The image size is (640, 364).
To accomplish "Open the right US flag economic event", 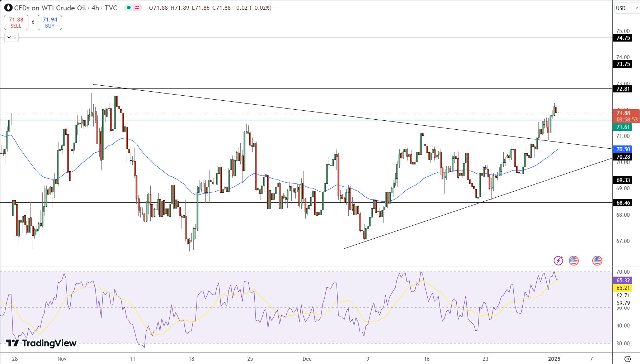I will [597, 260].
